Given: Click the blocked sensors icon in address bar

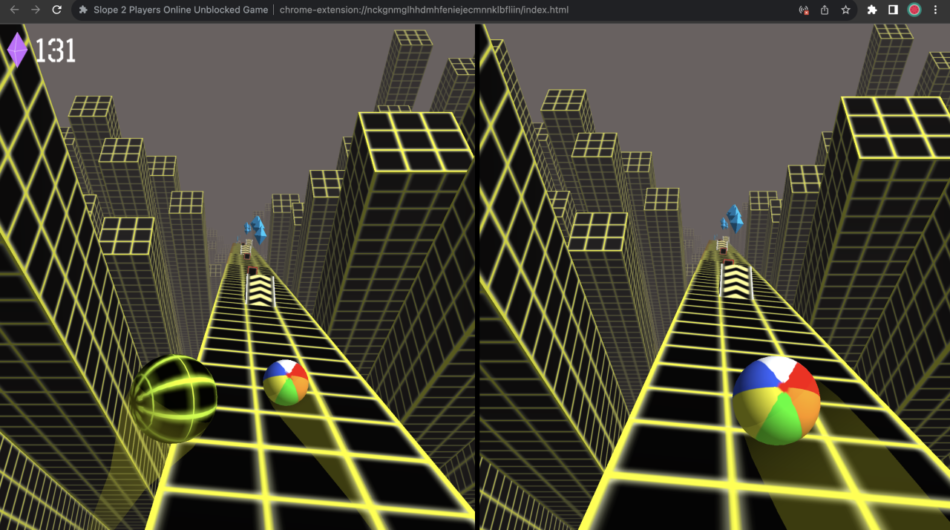Looking at the screenshot, I should click(x=803, y=10).
